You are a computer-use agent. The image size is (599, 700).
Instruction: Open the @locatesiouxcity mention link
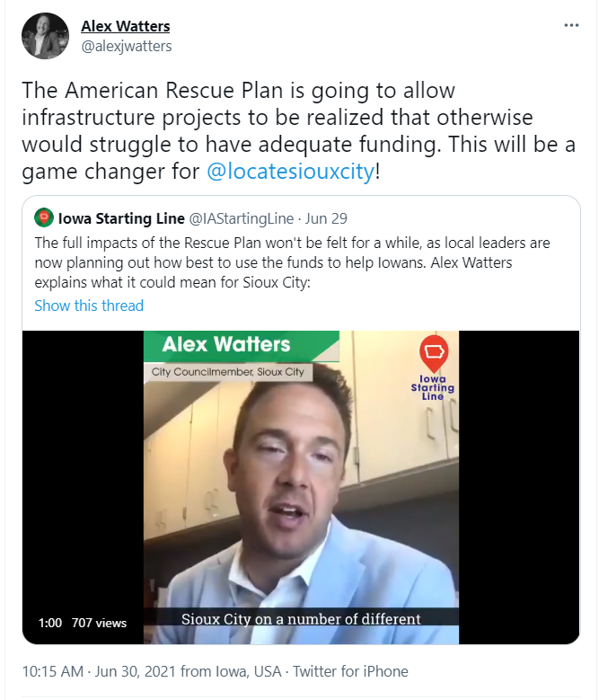point(290,172)
